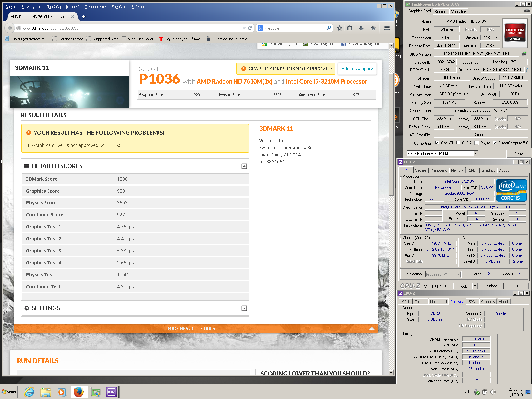Click the What is this? link

(111, 146)
